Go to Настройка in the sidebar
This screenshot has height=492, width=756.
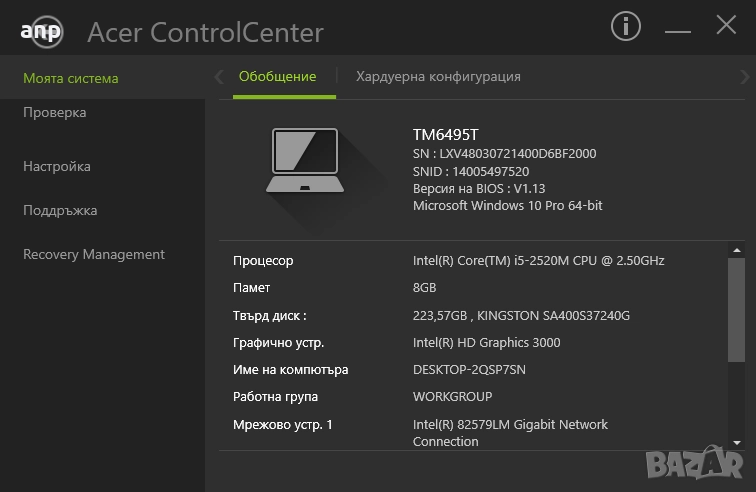[57, 167]
